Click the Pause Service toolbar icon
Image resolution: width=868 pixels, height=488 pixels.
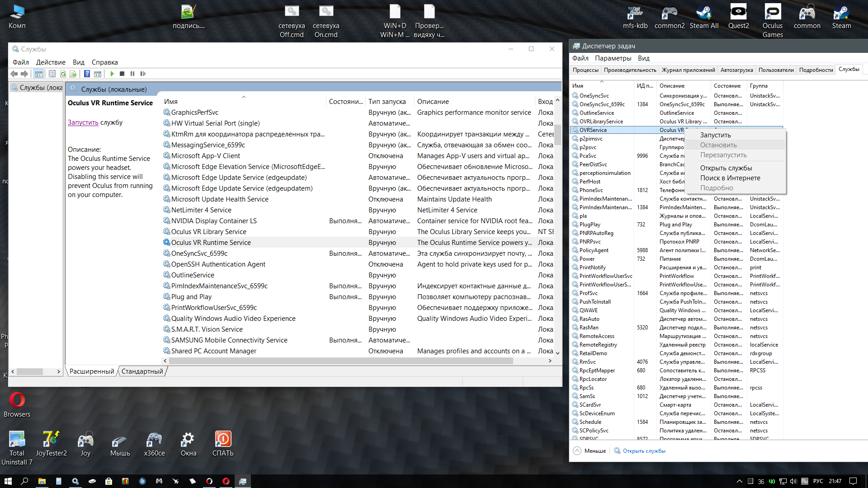click(x=132, y=74)
